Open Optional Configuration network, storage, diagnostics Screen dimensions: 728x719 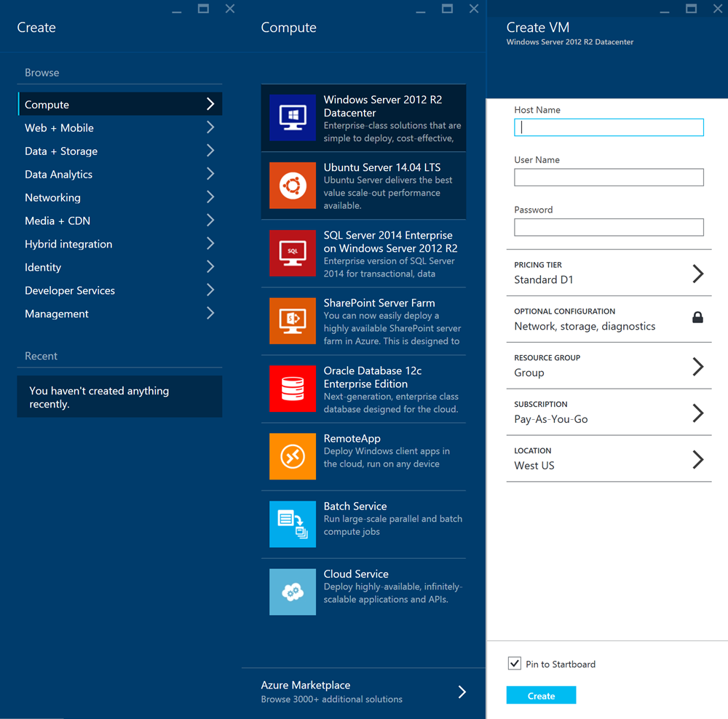(x=609, y=319)
